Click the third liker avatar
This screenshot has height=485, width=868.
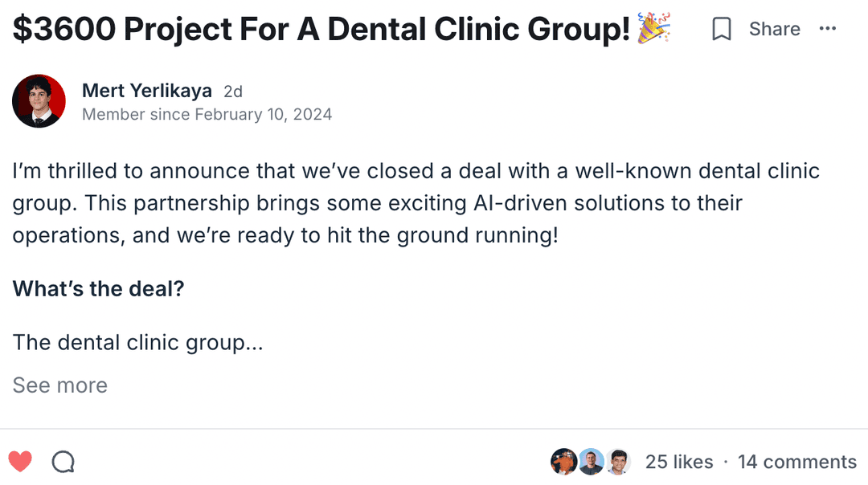click(x=617, y=462)
